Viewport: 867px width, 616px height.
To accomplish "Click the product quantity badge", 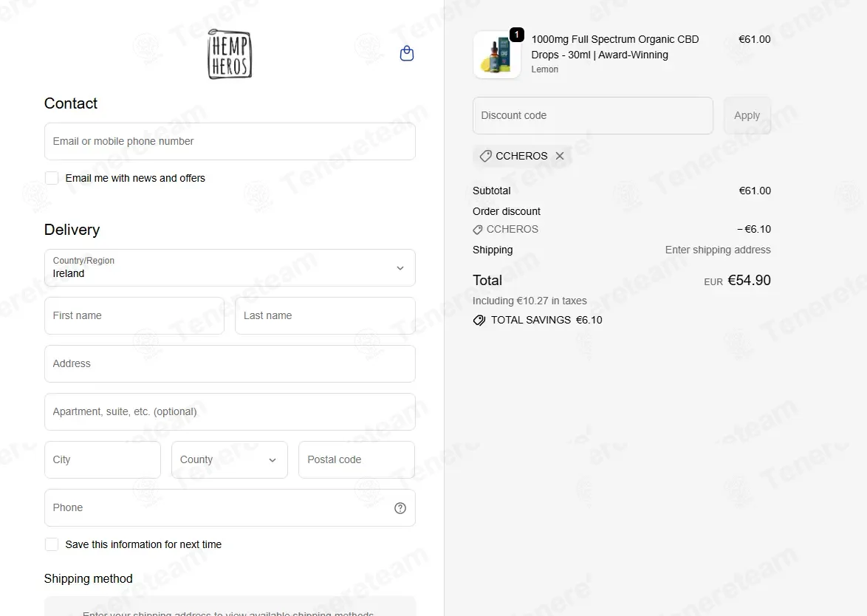I will 516,35.
